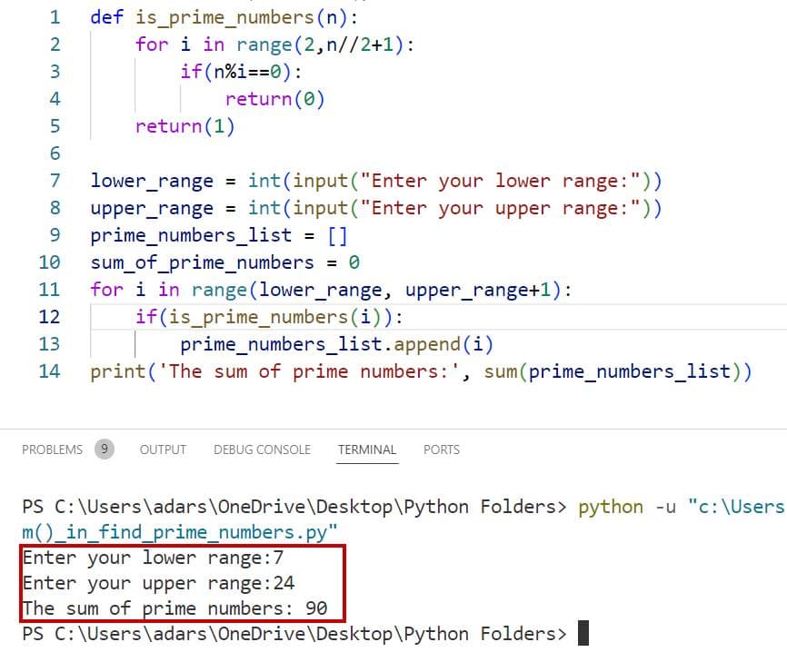Screen dimensions: 787x672
Task: View the DEBUG CONSOLE tab
Action: click(262, 449)
